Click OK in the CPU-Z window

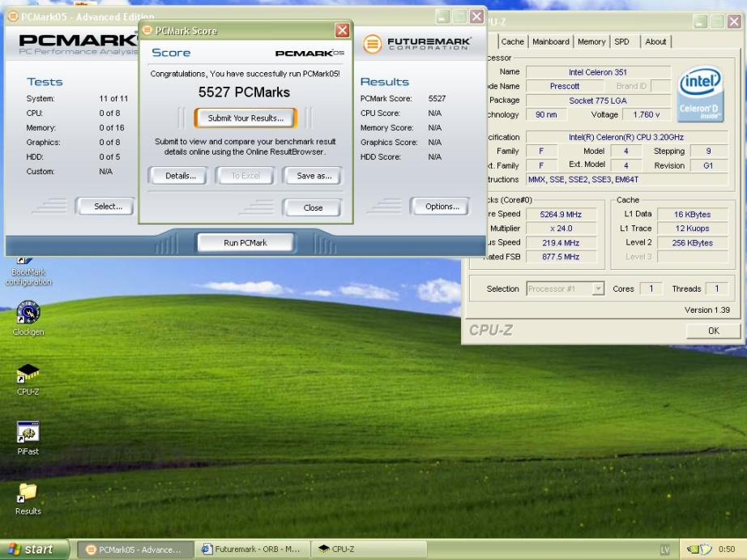tap(713, 331)
